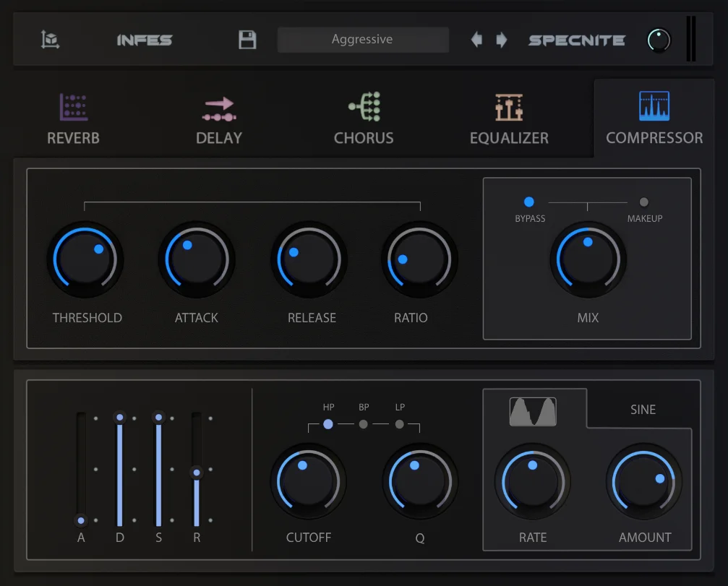Image resolution: width=728 pixels, height=586 pixels.
Task: Switch to the Equalizer tab
Action: pos(510,119)
